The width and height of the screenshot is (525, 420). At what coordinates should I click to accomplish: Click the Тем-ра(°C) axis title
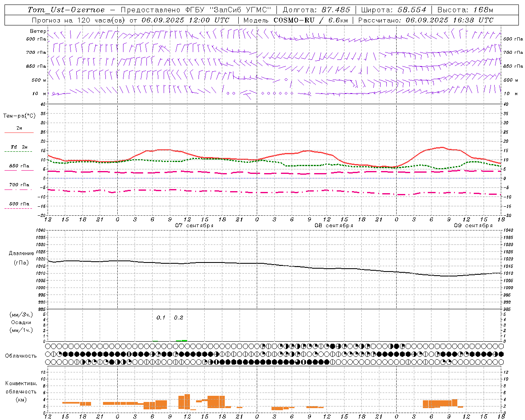(x=19, y=116)
